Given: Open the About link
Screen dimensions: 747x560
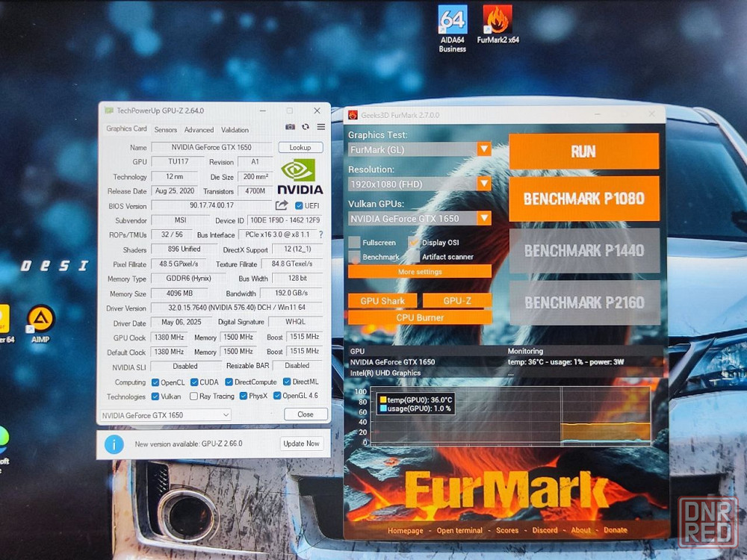Looking at the screenshot, I should pos(580,529).
